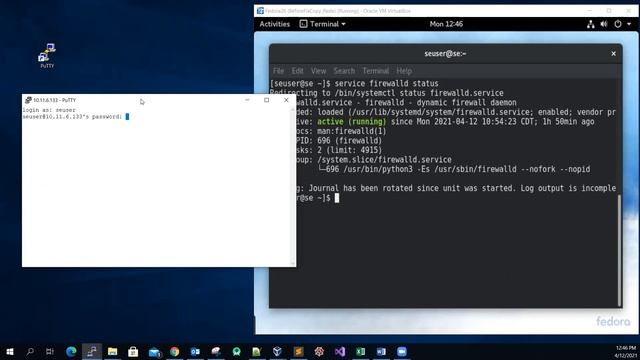The height and width of the screenshot is (360, 640).
Task: Click Activities in the Fedora top bar
Action: 275,24
